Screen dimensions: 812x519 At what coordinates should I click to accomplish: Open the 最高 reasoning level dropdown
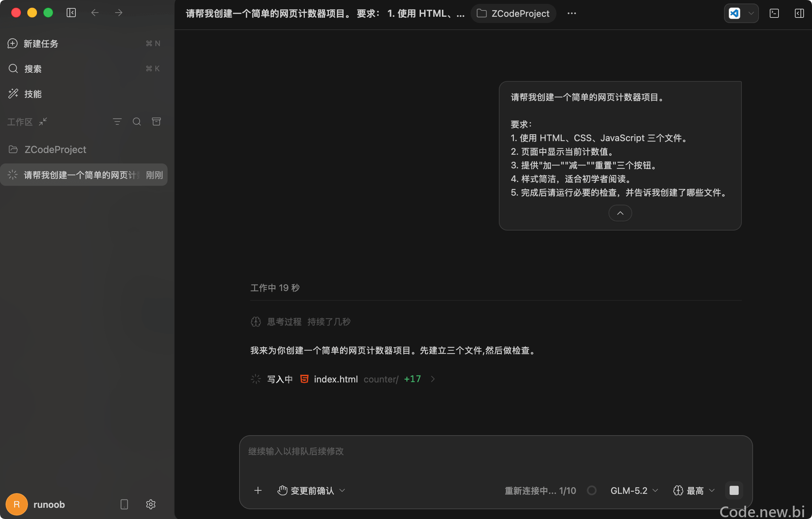point(694,490)
